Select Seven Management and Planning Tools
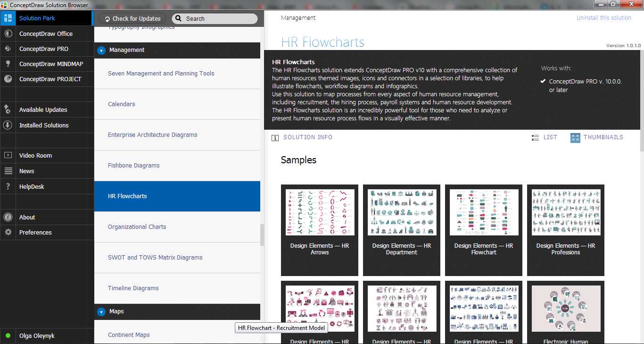 tap(177, 74)
